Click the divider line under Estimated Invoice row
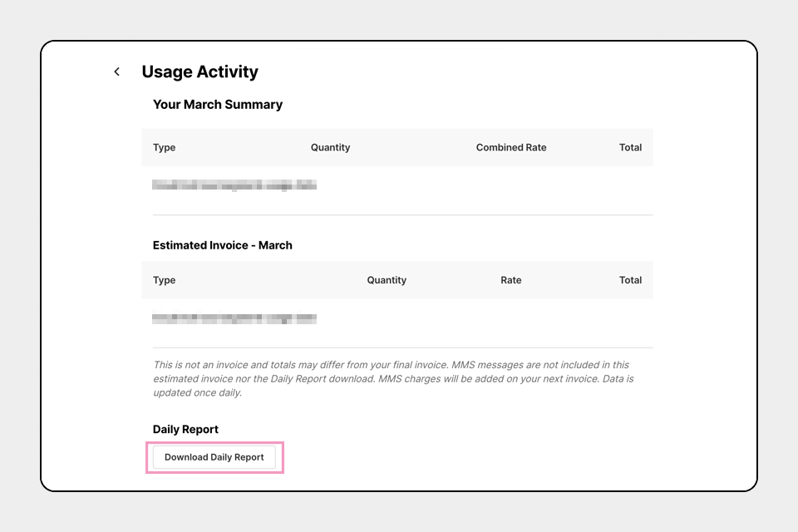 [402, 347]
